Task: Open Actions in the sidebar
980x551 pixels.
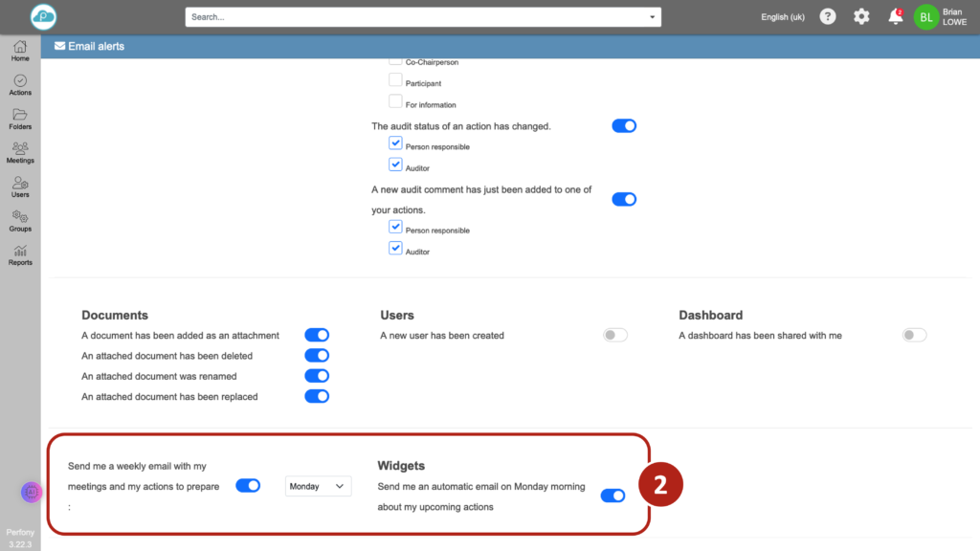Action: (x=20, y=85)
